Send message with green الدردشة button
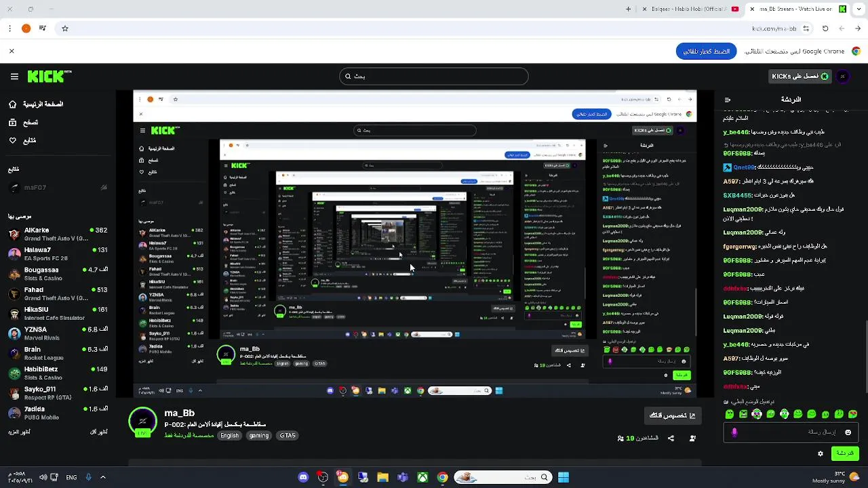The height and width of the screenshot is (488, 868). pos(845,453)
